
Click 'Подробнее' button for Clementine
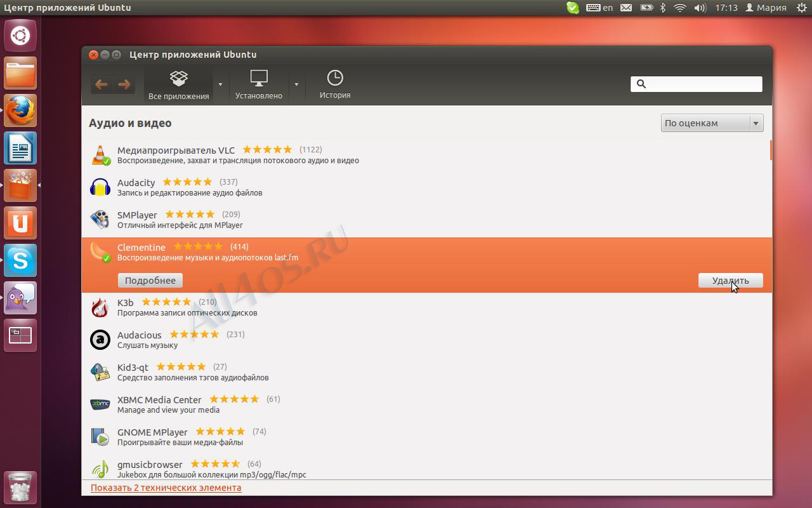pyautogui.click(x=150, y=280)
